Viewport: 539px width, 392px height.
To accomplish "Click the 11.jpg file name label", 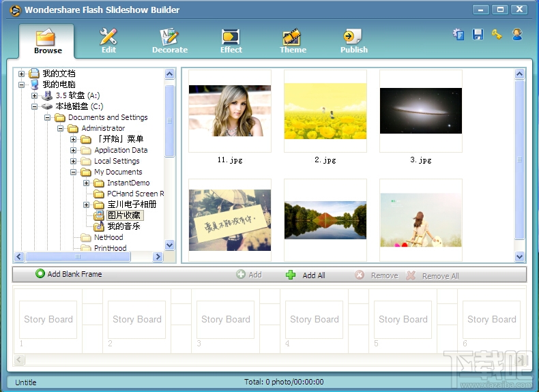I will pyautogui.click(x=230, y=160).
